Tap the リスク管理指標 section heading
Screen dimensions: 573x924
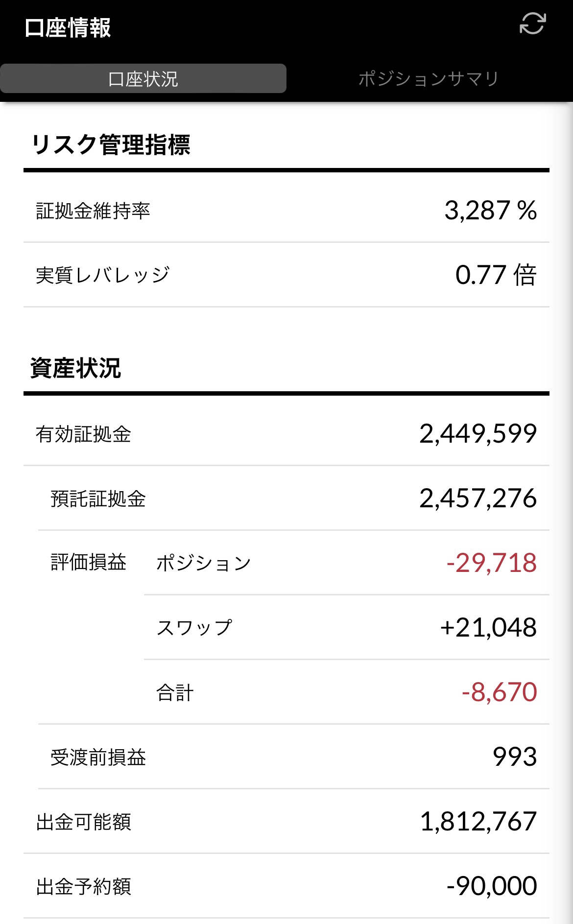click(111, 145)
